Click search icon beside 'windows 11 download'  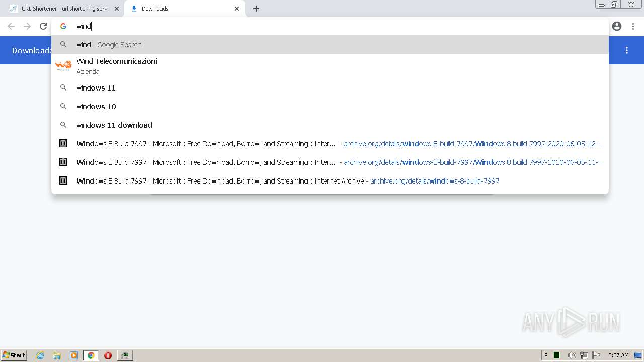coord(63,125)
